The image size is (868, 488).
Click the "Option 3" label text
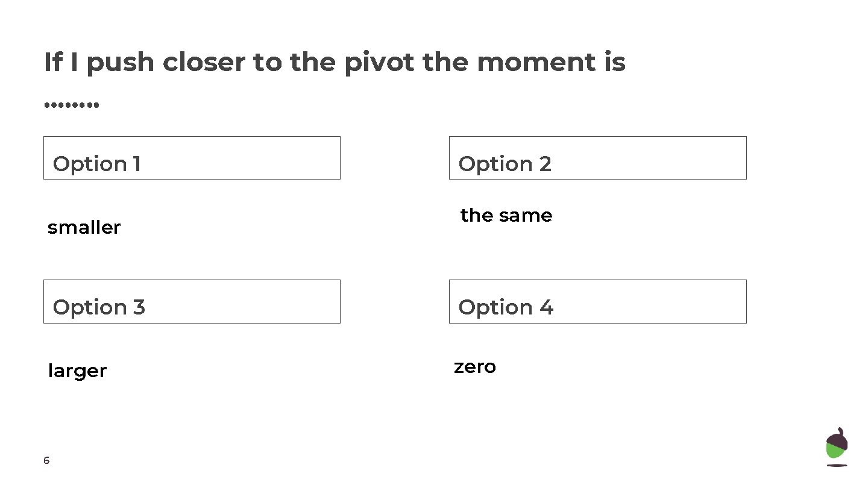[99, 307]
